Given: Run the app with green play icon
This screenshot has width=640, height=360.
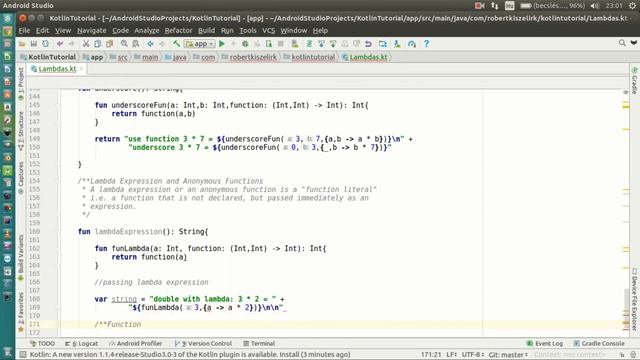Looking at the screenshot, I should [x=222, y=44].
